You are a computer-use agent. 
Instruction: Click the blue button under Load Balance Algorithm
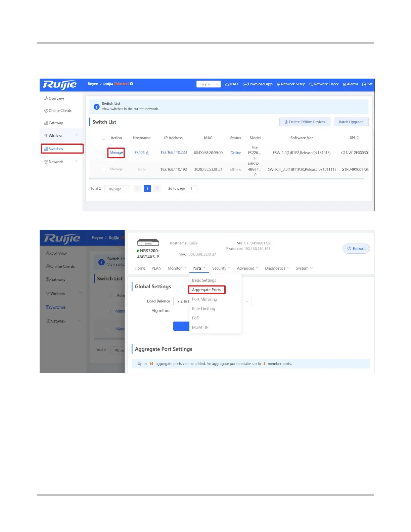pos(181,326)
